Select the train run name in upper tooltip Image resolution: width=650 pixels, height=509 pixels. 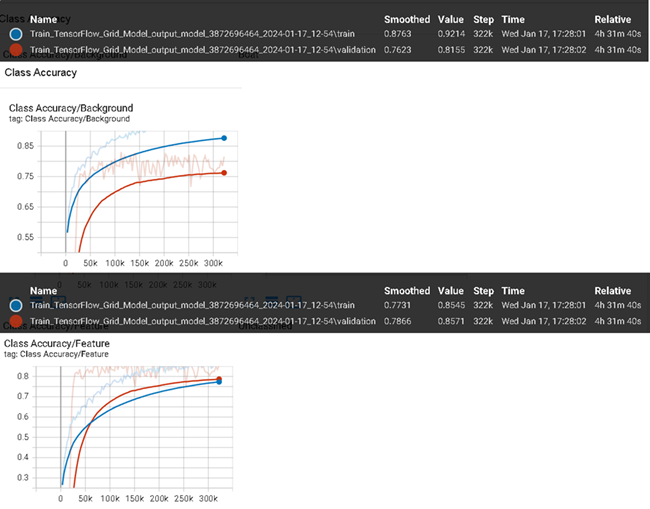(x=194, y=34)
